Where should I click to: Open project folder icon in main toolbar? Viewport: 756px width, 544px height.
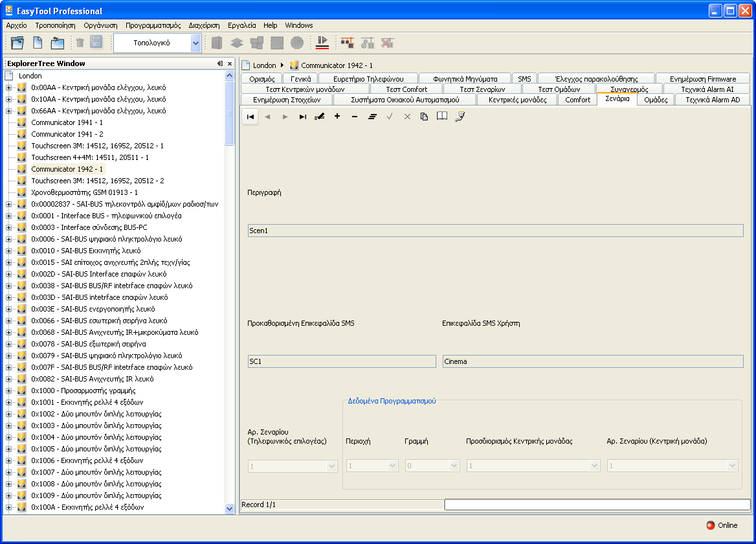coord(18,43)
